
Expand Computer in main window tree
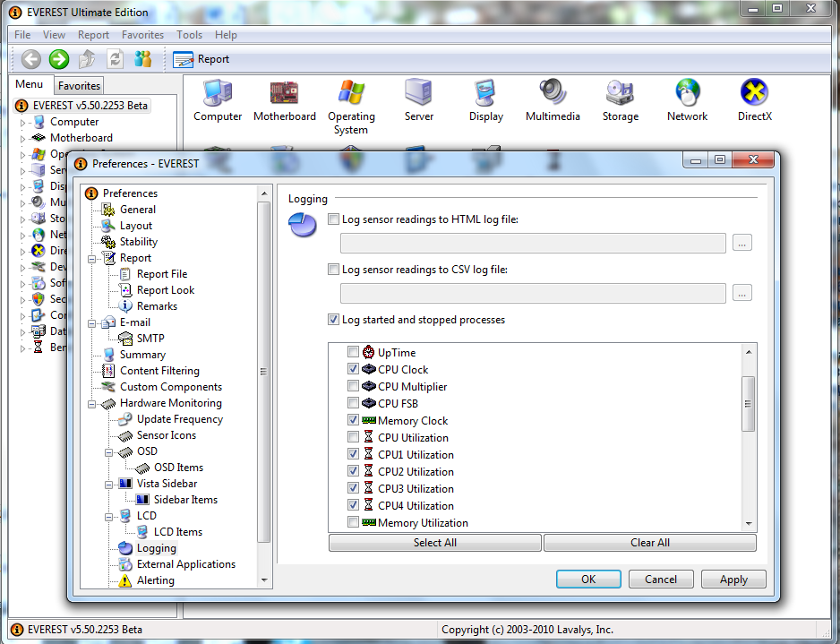[22, 123]
